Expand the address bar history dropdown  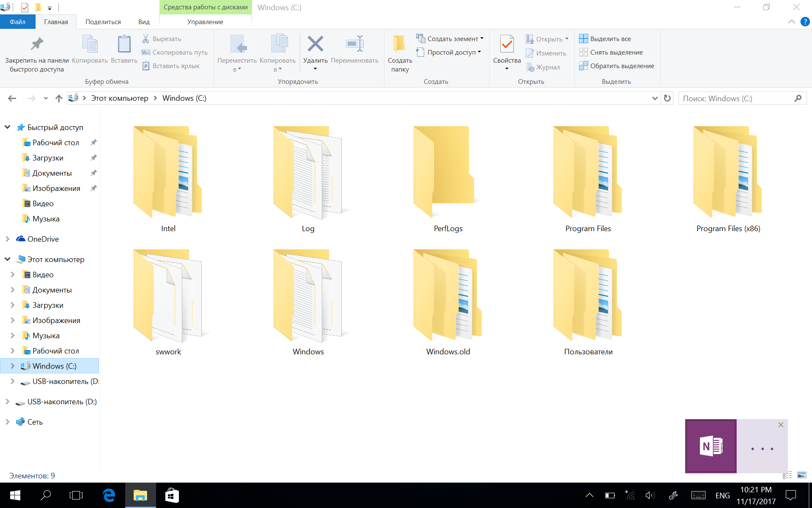[655, 98]
